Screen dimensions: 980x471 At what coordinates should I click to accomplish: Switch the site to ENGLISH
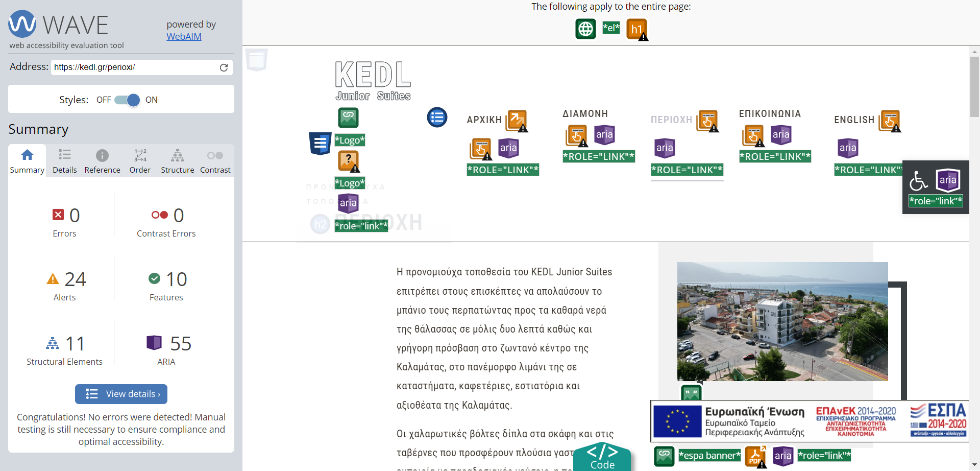[x=854, y=120]
